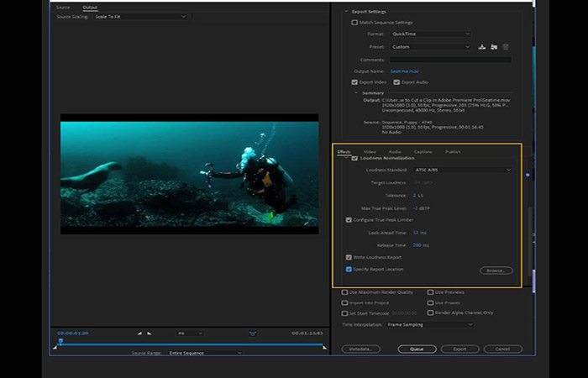588x378 pixels.
Task: Check the Set Start Timecode option
Action: (344, 313)
